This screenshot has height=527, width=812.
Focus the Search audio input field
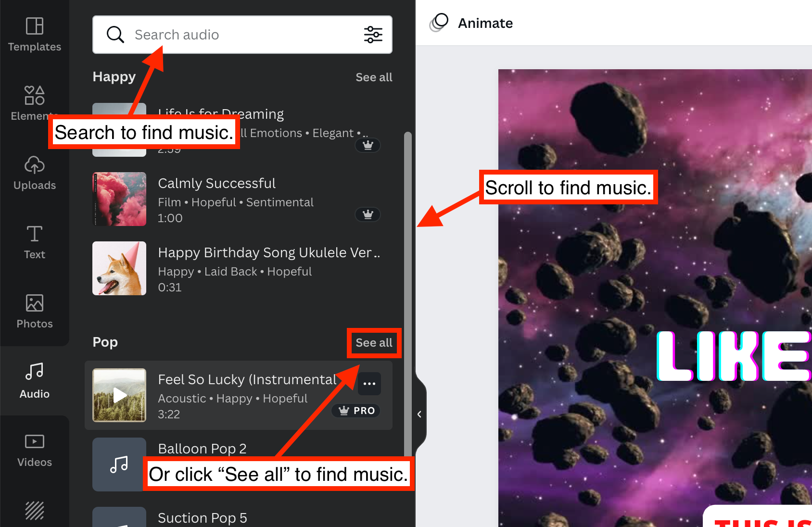click(x=241, y=35)
